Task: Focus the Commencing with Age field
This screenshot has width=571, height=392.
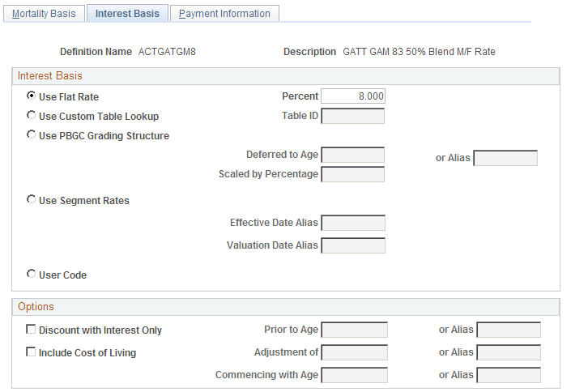Action: click(355, 375)
